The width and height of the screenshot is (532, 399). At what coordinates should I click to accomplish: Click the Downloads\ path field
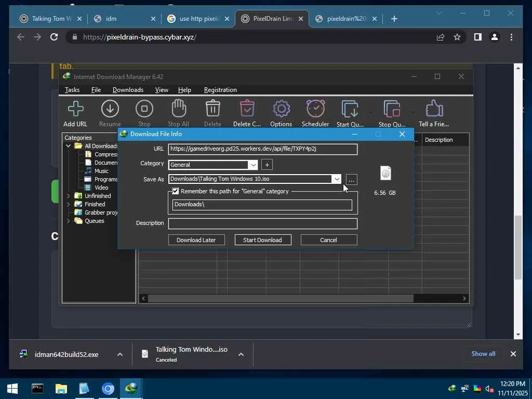point(262,205)
